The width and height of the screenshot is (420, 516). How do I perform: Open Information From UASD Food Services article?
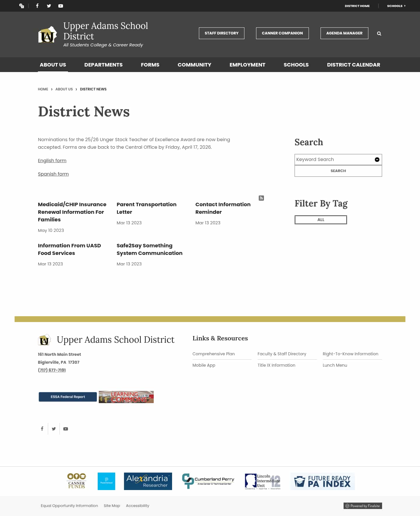click(69, 249)
